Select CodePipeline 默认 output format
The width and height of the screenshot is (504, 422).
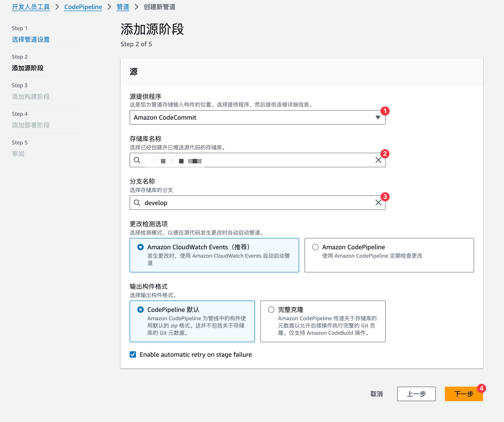pos(141,309)
